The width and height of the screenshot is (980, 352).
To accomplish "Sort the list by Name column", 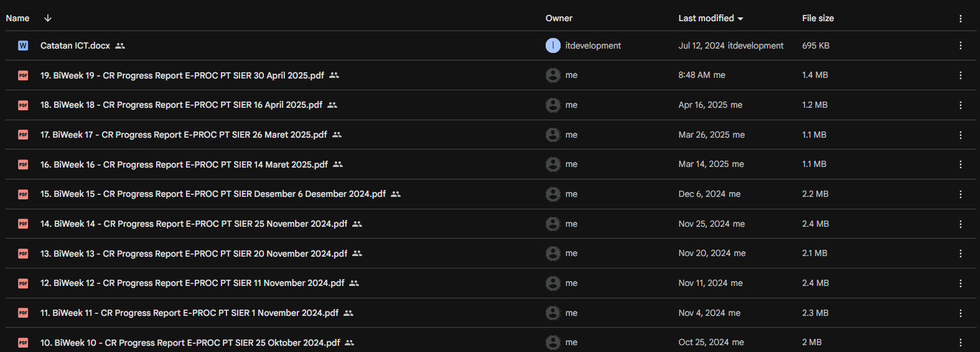I will (x=17, y=19).
